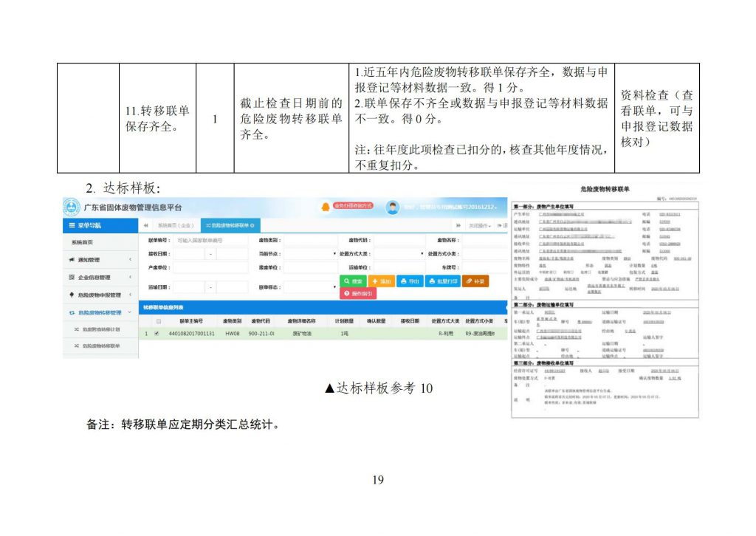
Task: Click the 企业信息管理 building icon
Action: (x=72, y=277)
